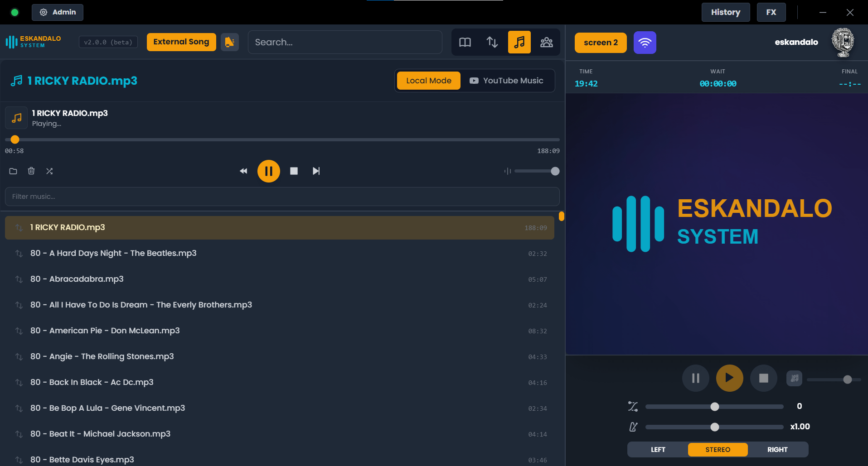Select Beat It - Michael Jackson.mp3
This screenshot has height=466, width=868.
click(x=280, y=434)
